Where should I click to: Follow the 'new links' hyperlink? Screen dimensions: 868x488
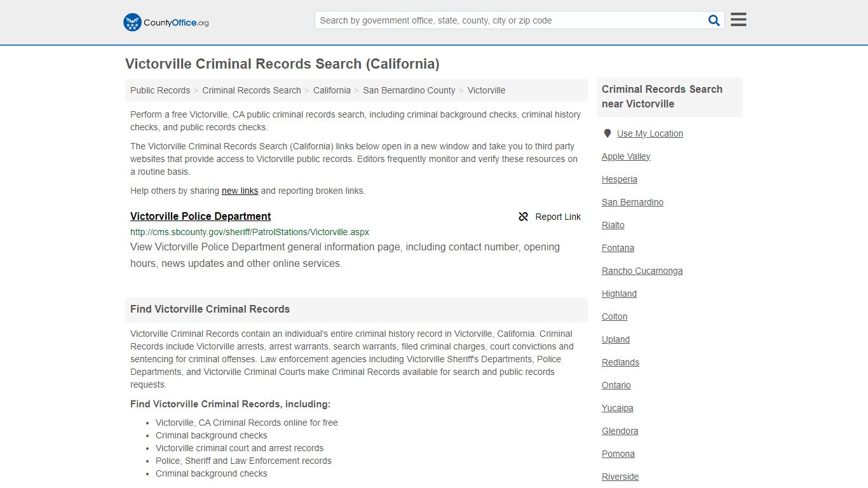coord(240,191)
